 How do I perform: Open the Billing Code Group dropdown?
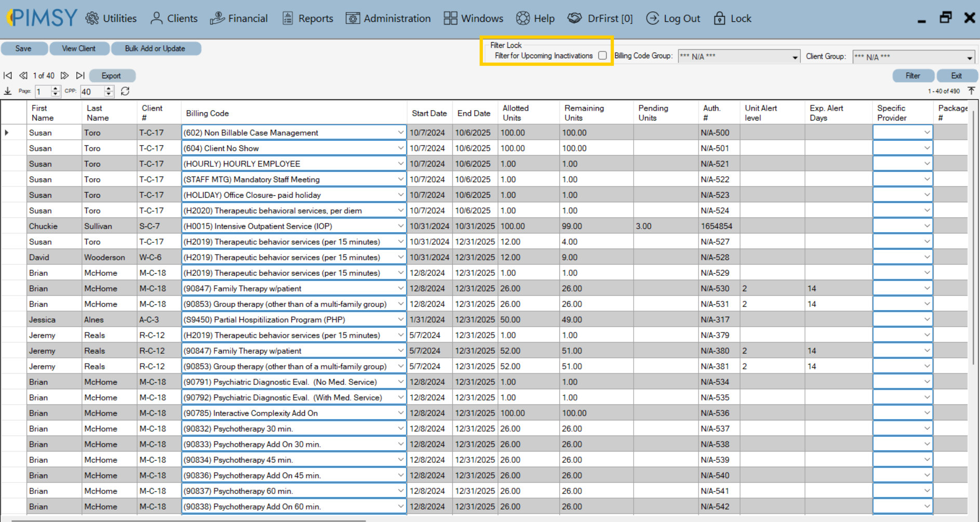click(795, 56)
